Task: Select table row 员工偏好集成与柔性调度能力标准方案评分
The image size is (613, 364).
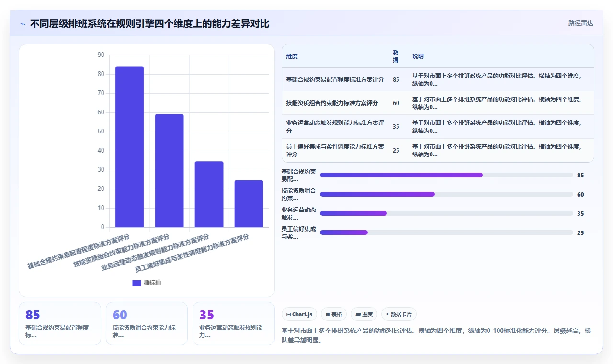Action: point(438,150)
